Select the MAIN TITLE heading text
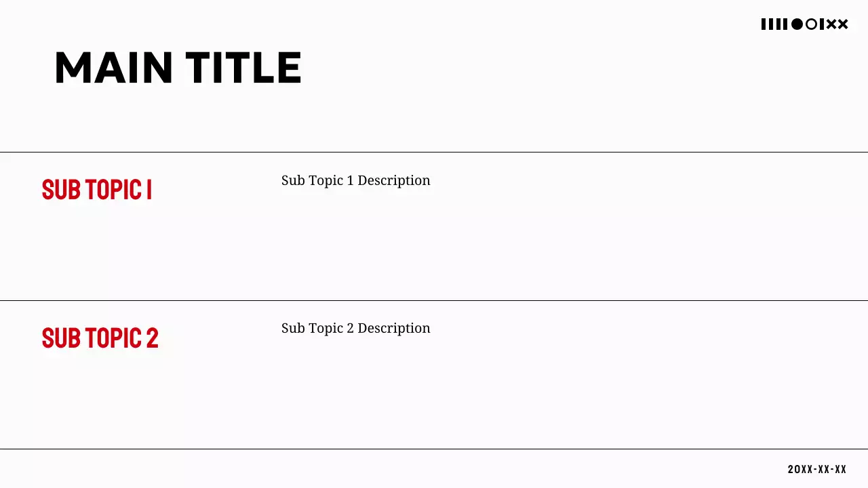The height and width of the screenshot is (488, 868). pos(178,68)
